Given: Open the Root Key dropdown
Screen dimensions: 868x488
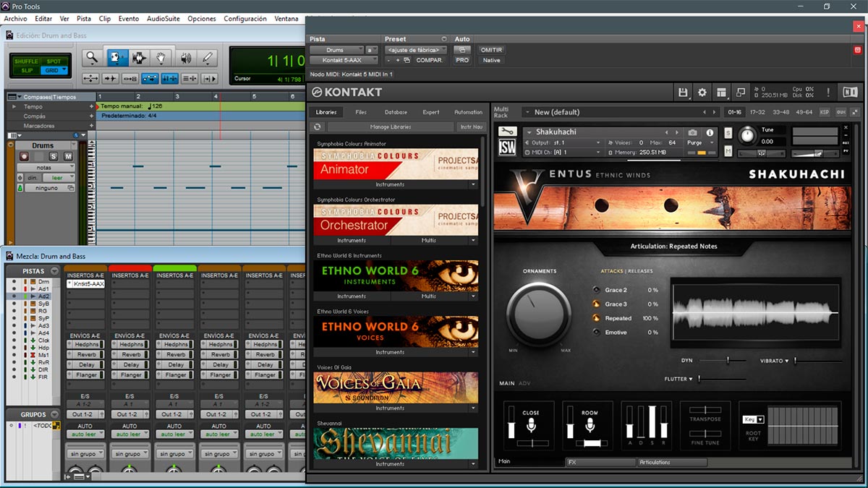Looking at the screenshot, I should [753, 419].
